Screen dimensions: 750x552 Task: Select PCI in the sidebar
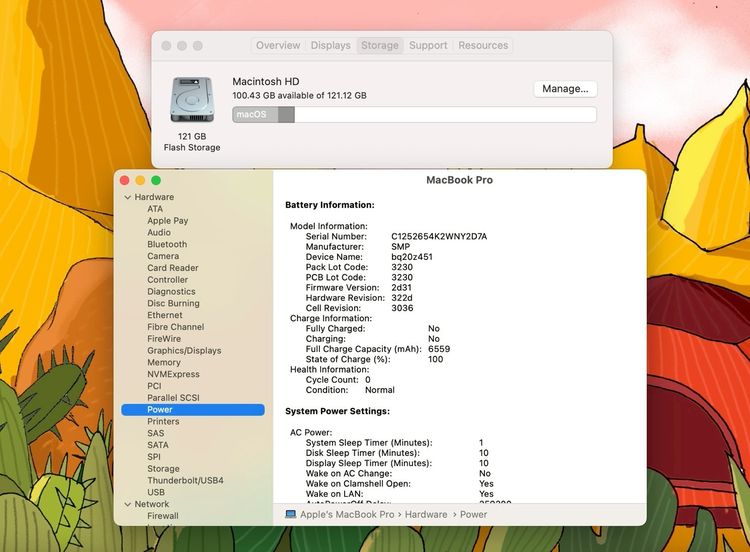tap(154, 386)
